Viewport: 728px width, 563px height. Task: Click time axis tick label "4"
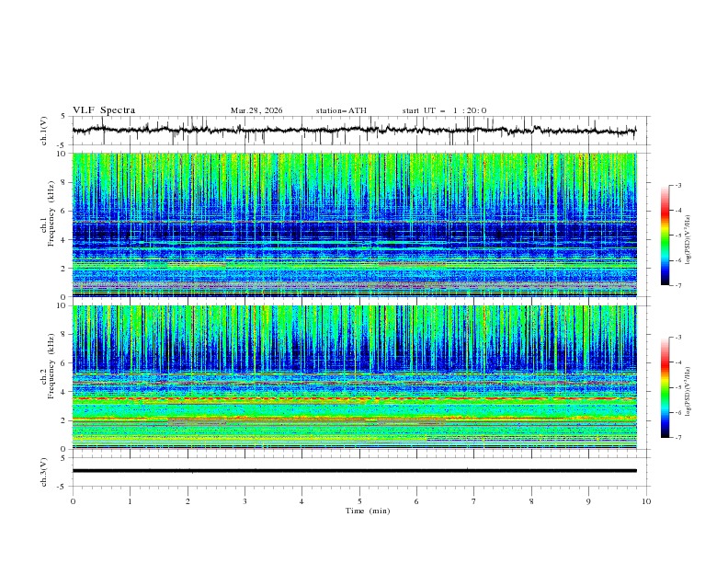(x=301, y=501)
